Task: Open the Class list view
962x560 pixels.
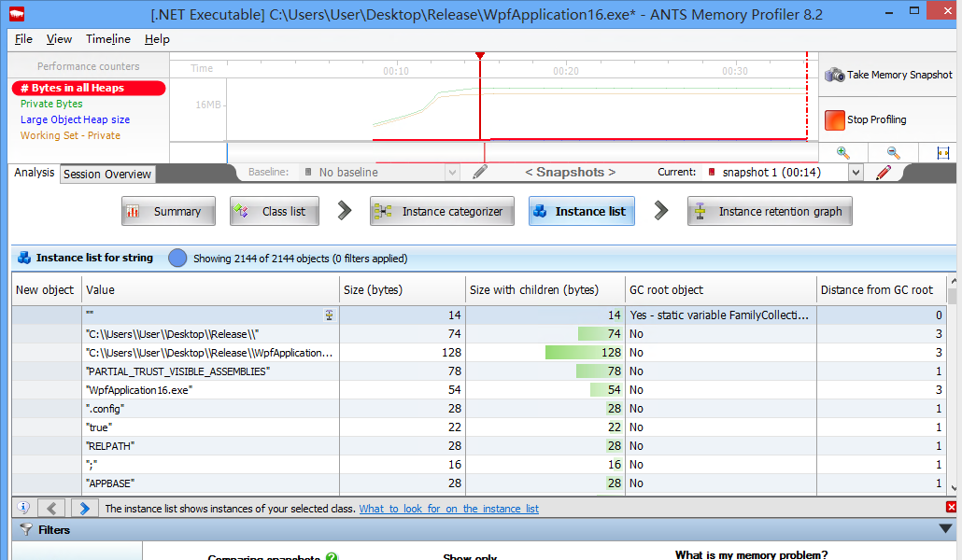Action: (x=275, y=211)
